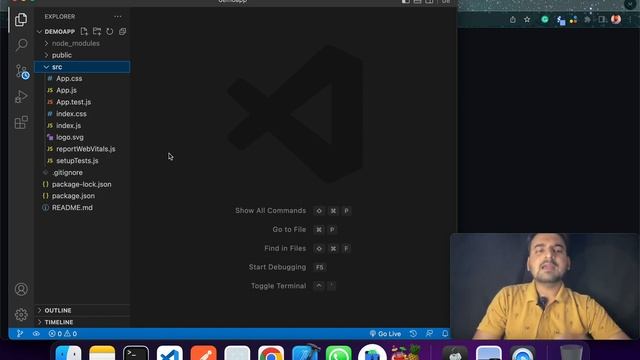Click the git branch icon in status bar

pos(20,333)
